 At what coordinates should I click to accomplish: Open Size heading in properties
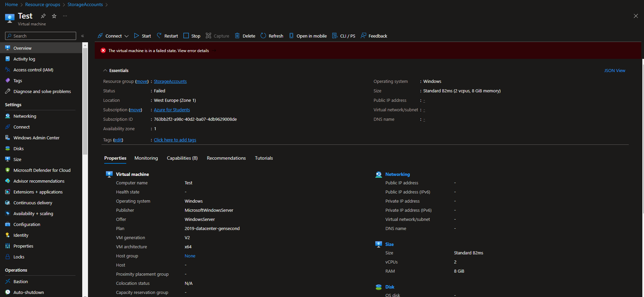pyautogui.click(x=389, y=244)
